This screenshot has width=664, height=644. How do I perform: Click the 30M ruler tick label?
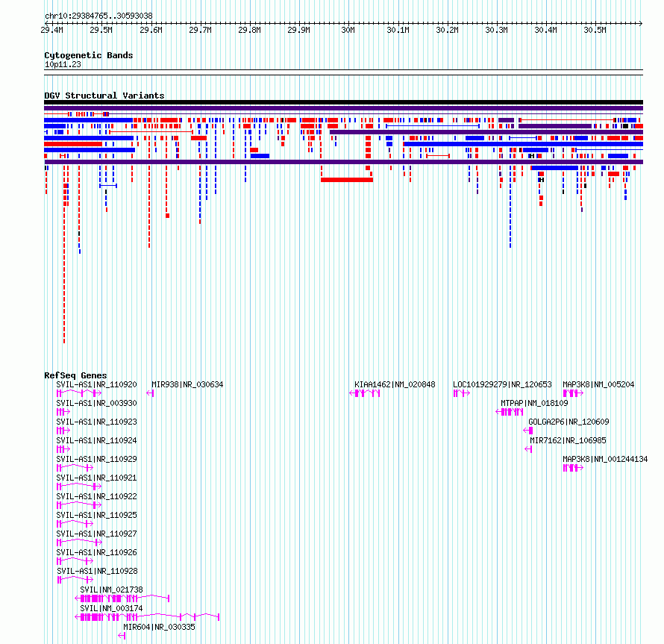click(348, 30)
